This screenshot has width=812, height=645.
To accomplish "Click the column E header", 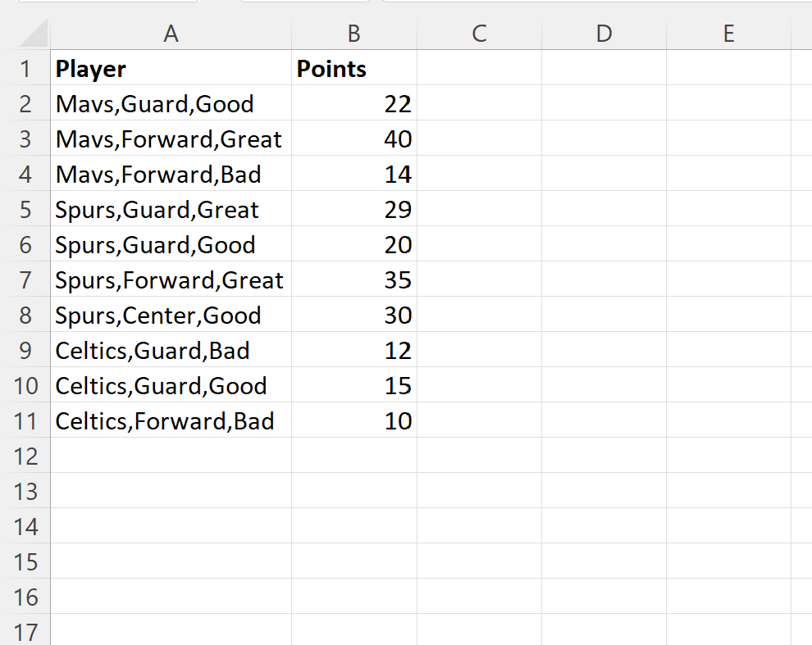I will point(728,34).
